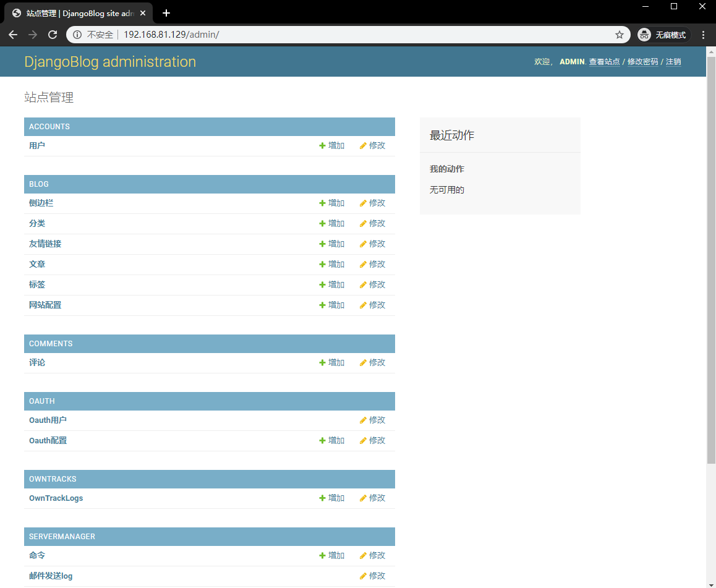
Task: Open the 修改密码 change password link
Action: pyautogui.click(x=642, y=62)
